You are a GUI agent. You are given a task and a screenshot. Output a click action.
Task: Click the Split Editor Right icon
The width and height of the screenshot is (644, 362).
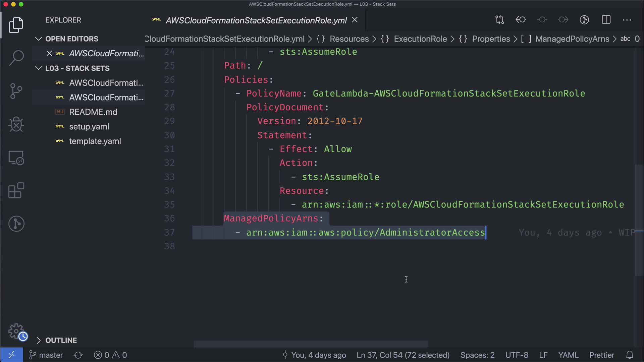coord(606,20)
